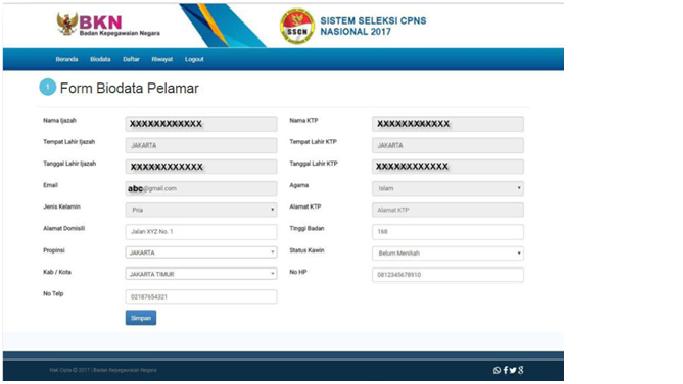Click Tanggal Lahir Ijazah field
This screenshot has width=683, height=384.
(201, 167)
